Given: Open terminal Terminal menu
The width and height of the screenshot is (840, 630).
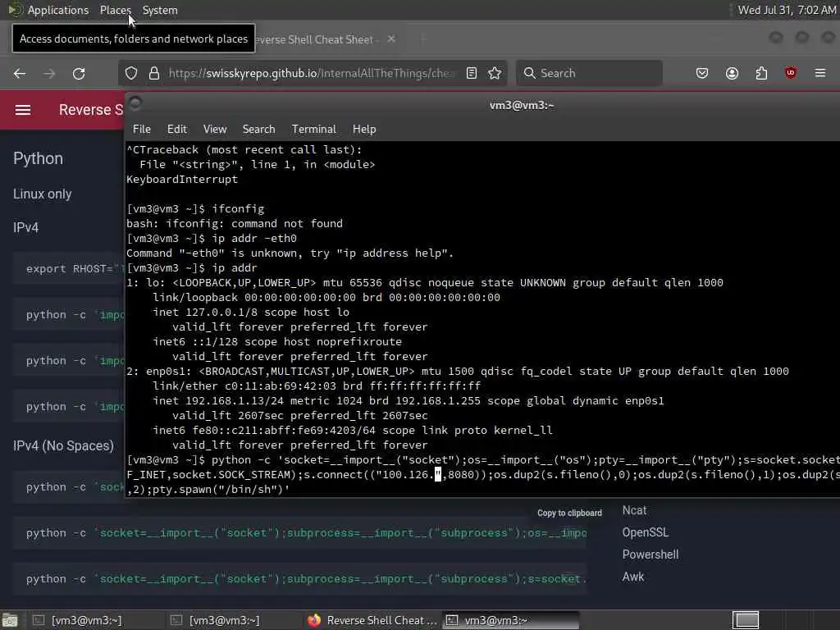Looking at the screenshot, I should [x=314, y=129].
